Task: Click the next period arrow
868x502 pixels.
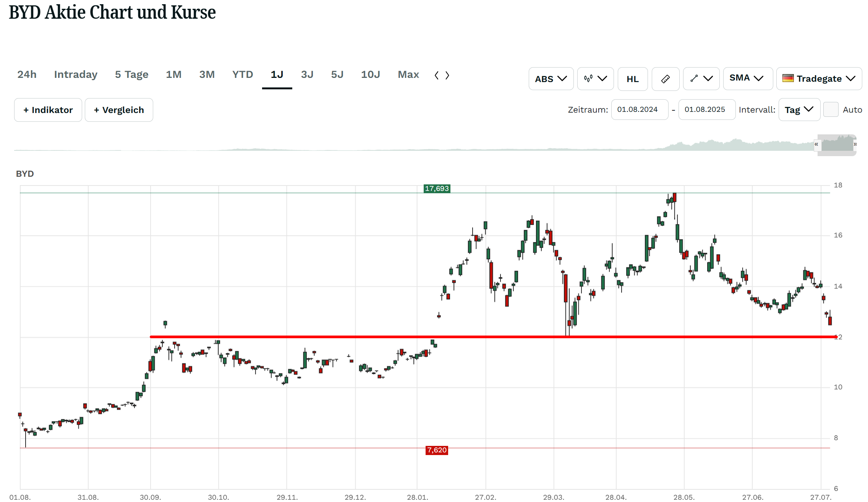Action: [x=447, y=75]
